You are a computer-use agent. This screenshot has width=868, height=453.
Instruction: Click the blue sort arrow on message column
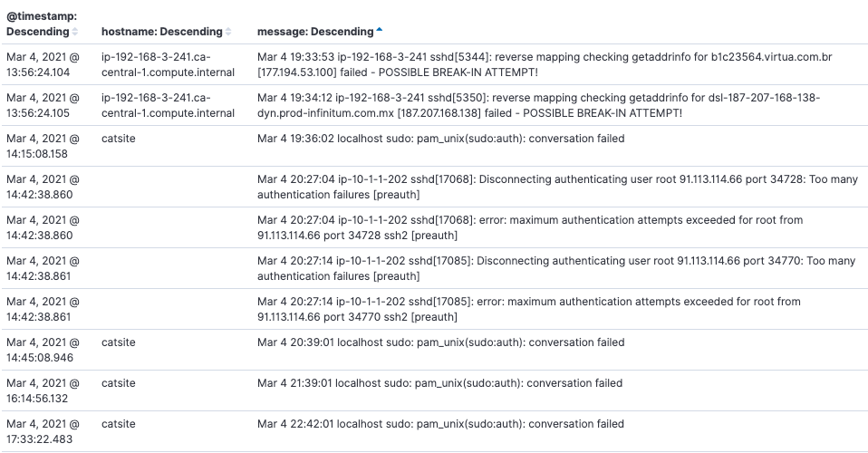coord(379,32)
